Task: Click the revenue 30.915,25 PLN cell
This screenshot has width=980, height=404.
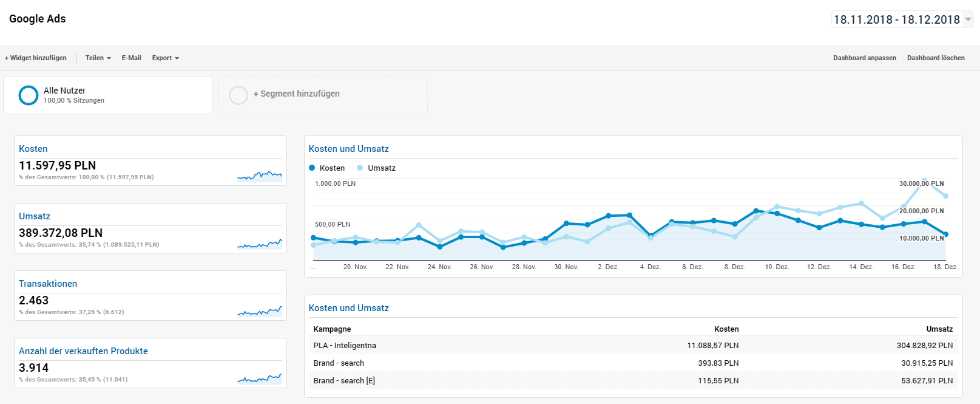Action: 927,363
